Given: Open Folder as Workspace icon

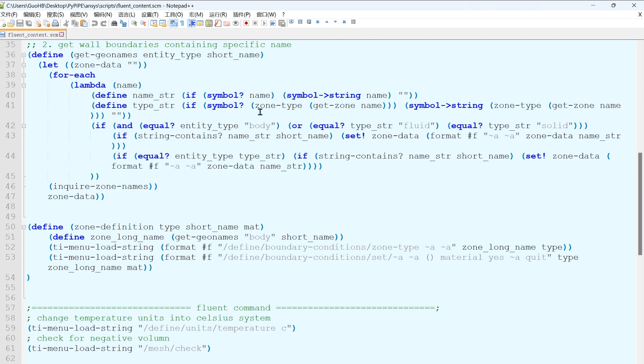Looking at the screenshot, I should 227,23.
